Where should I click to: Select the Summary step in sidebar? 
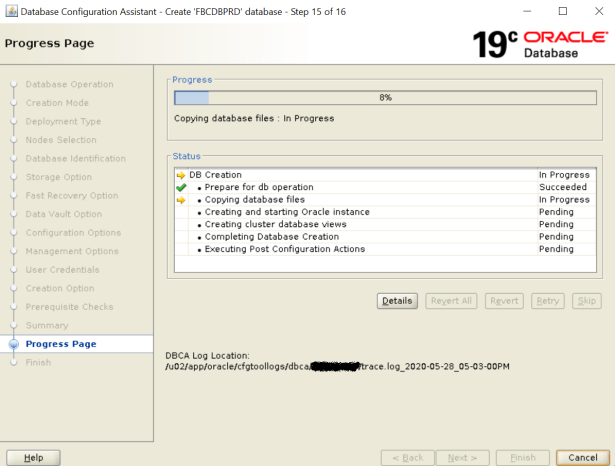coord(46,325)
